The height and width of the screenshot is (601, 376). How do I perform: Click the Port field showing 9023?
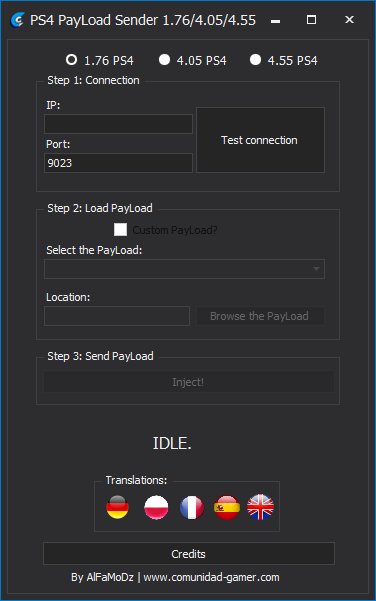(x=118, y=163)
